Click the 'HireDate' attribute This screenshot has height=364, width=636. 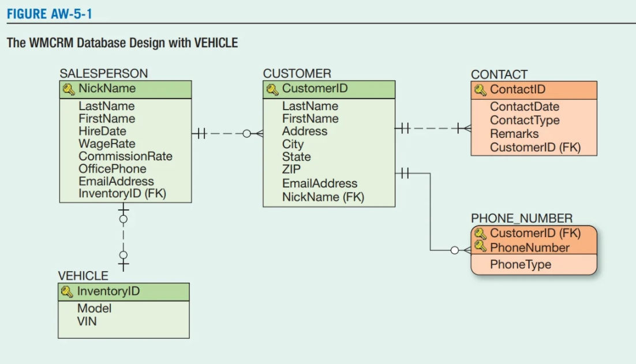(102, 132)
